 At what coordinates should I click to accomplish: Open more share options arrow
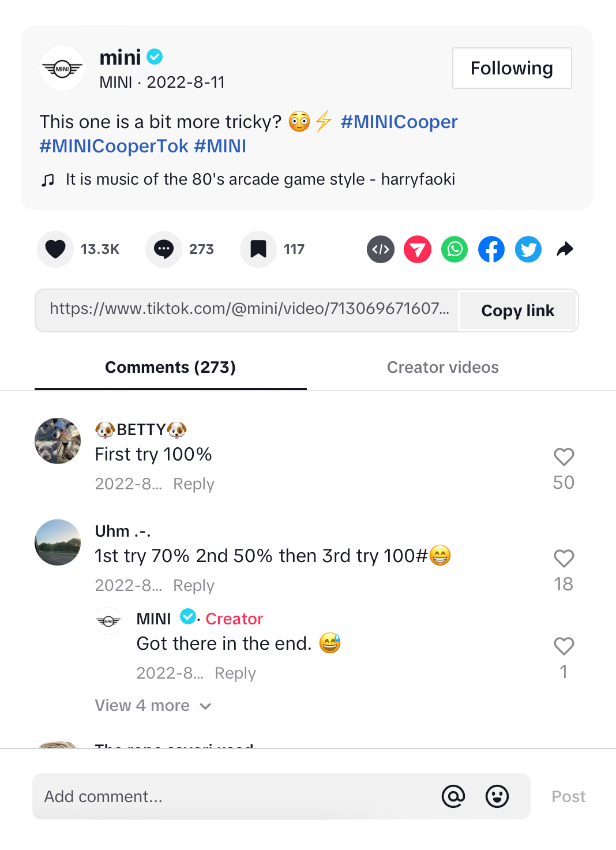(x=565, y=249)
